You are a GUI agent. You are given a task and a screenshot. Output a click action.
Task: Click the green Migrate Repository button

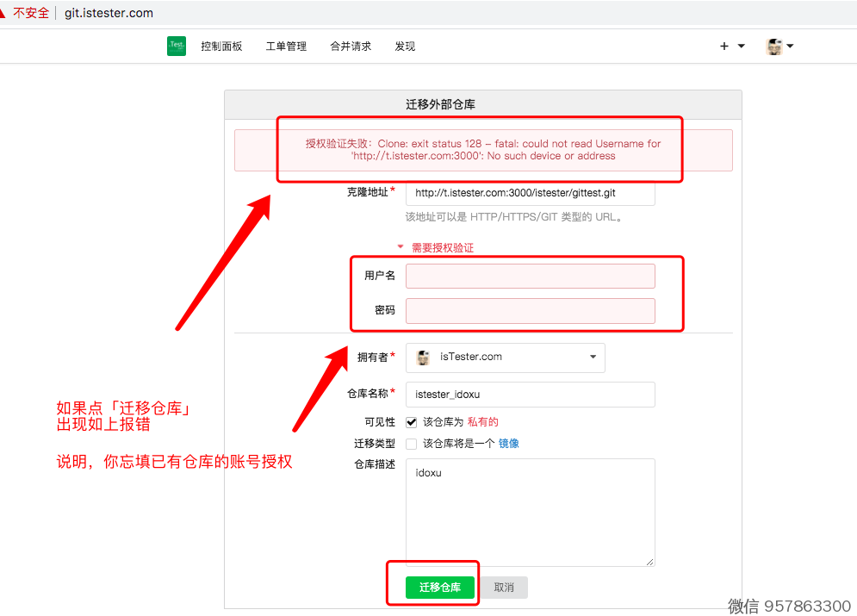tap(440, 588)
